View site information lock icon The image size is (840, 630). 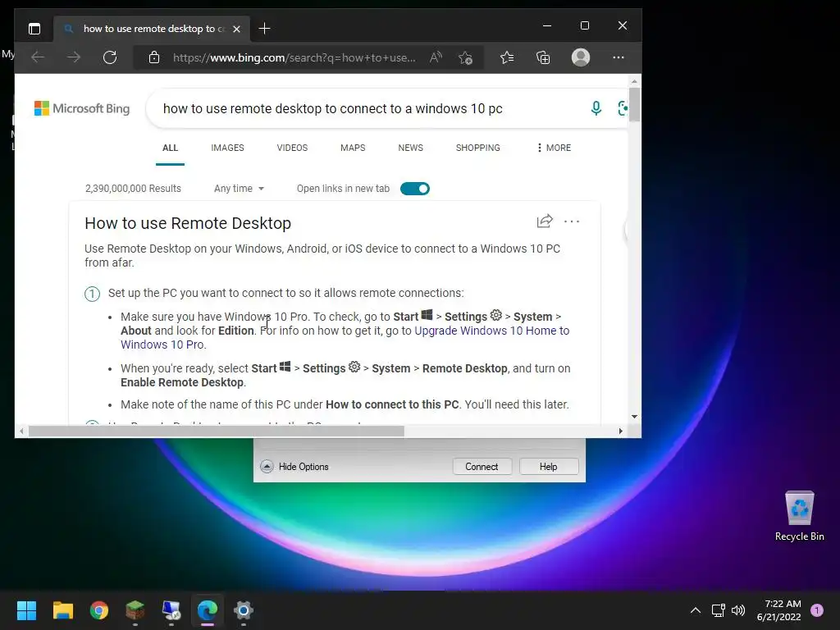(154, 57)
